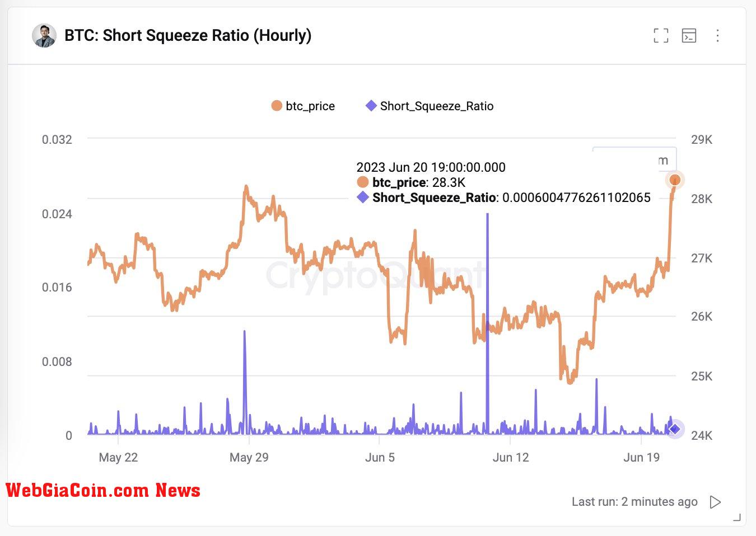This screenshot has height=536, width=756.
Task: Toggle Short_Squeeze_Ratio legend series
Action: [430, 106]
